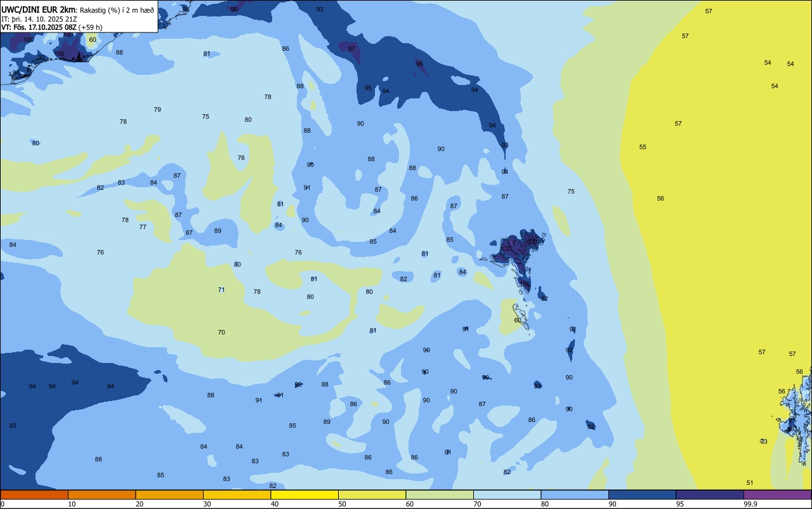Click the humidity value 71 on the map
This screenshot has width=812, height=509.
point(221,290)
